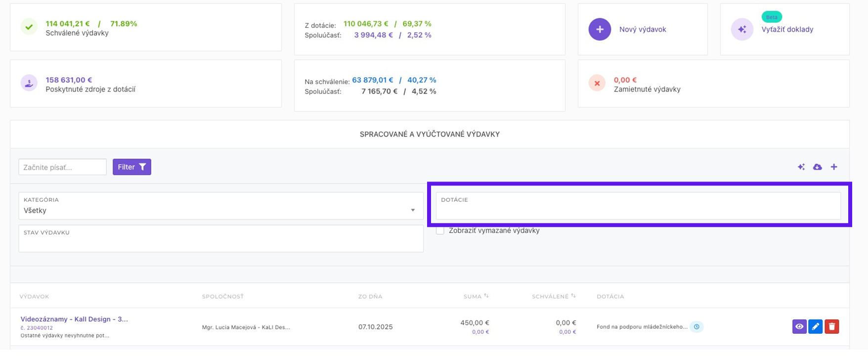Enable Zobraziť vymazané výdavky checkbox

click(440, 230)
